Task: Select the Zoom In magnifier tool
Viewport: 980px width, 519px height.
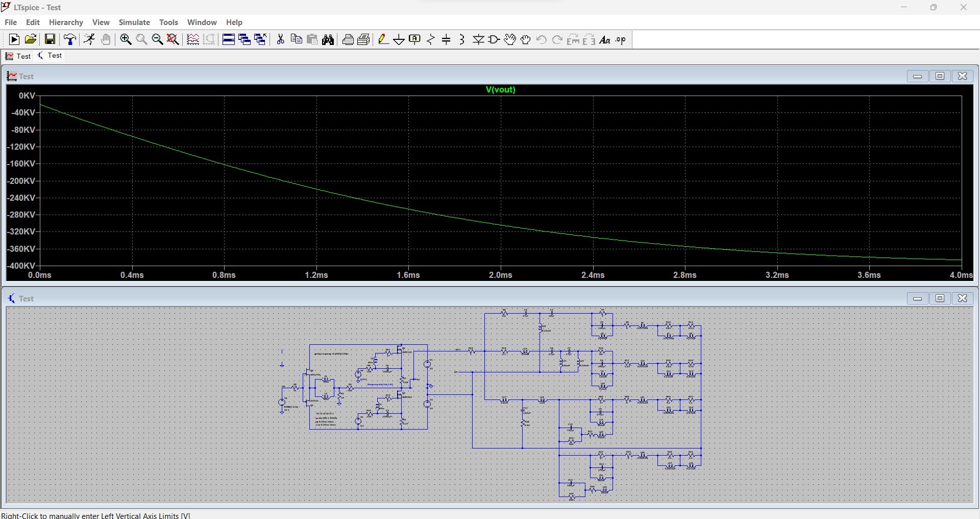Action: click(126, 39)
